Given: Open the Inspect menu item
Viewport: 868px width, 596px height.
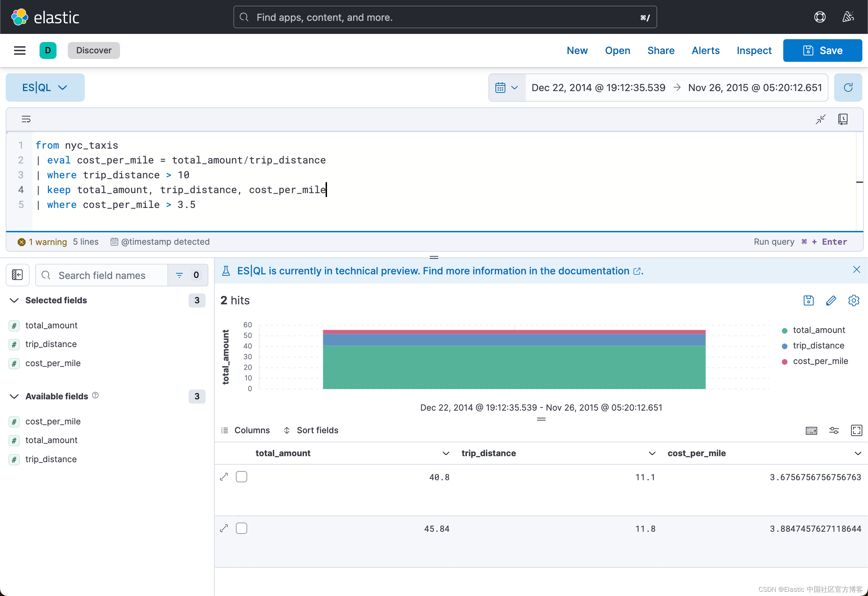Looking at the screenshot, I should coord(753,50).
